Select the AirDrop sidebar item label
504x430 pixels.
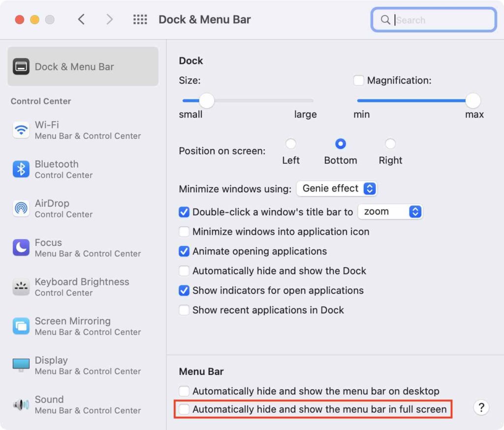52,203
